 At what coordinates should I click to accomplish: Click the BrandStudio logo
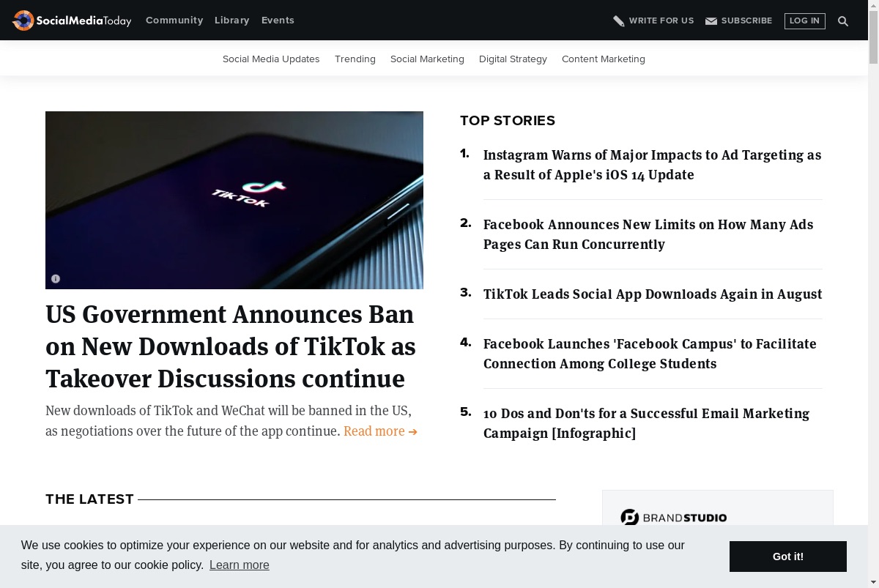click(674, 518)
